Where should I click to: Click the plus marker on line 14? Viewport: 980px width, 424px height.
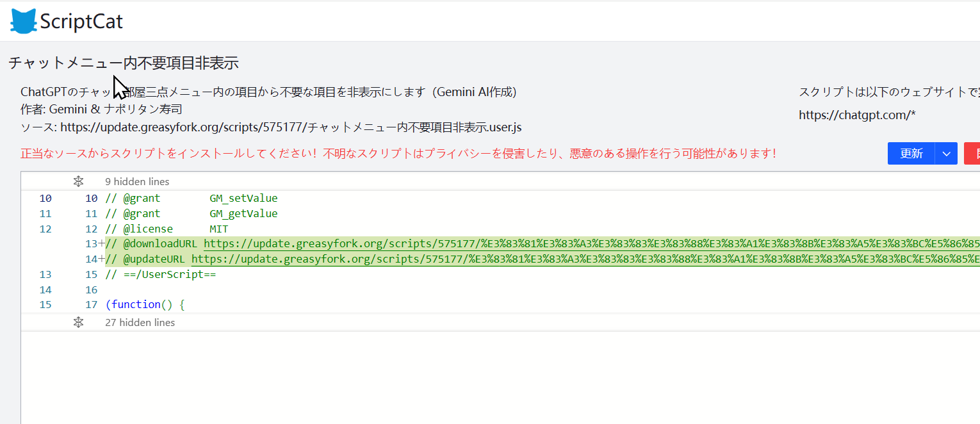101,259
